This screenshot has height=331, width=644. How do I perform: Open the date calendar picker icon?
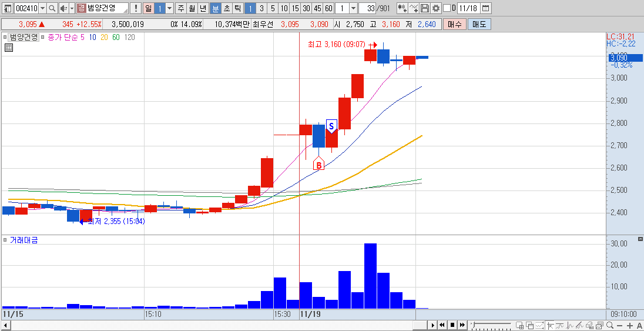[485, 8]
